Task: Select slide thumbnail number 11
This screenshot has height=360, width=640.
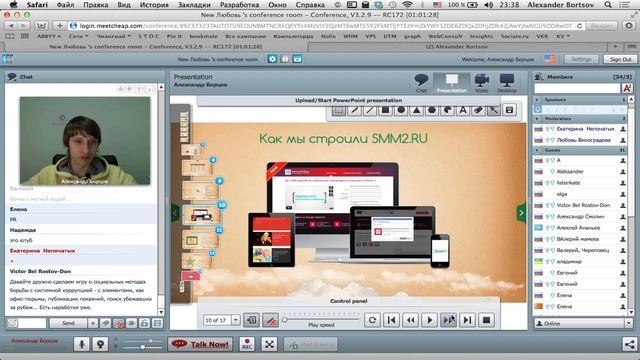Action: (x=200, y=240)
